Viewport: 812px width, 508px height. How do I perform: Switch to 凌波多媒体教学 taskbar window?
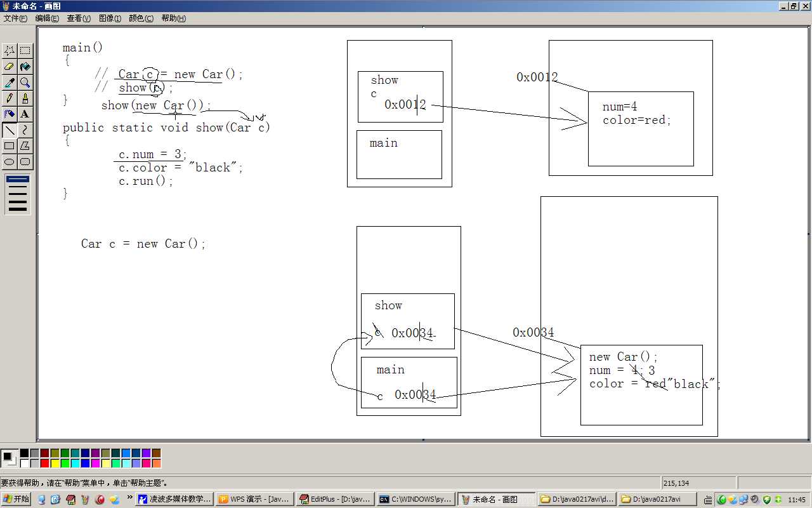(x=174, y=499)
